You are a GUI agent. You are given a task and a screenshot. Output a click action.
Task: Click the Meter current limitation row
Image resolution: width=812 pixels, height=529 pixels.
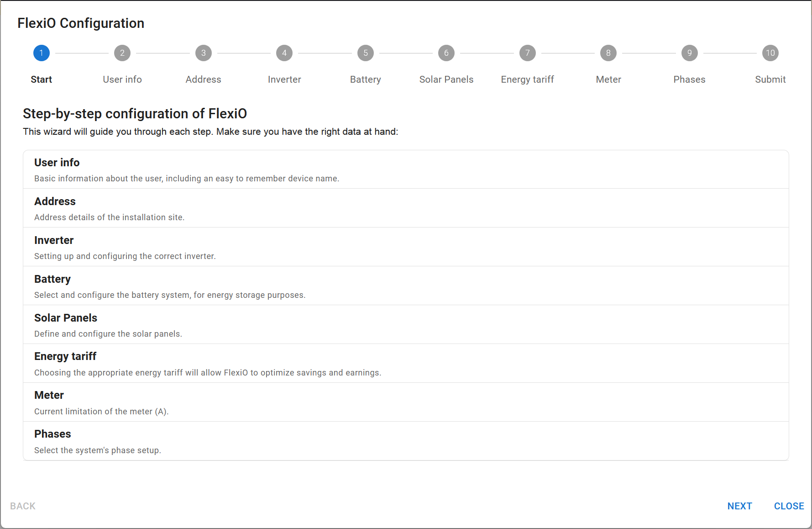click(405, 402)
